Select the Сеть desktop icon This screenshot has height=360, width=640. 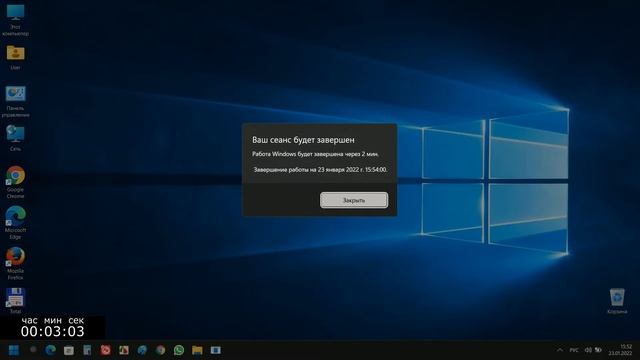click(16, 138)
